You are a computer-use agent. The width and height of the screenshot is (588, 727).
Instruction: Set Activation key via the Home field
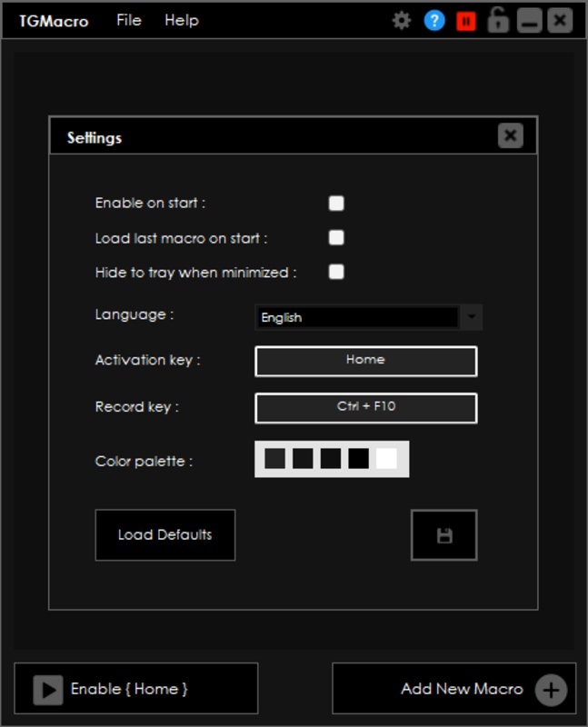pyautogui.click(x=366, y=361)
